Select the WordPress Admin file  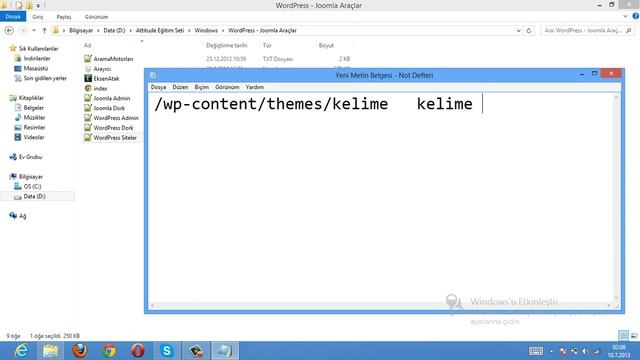pyautogui.click(x=116, y=118)
